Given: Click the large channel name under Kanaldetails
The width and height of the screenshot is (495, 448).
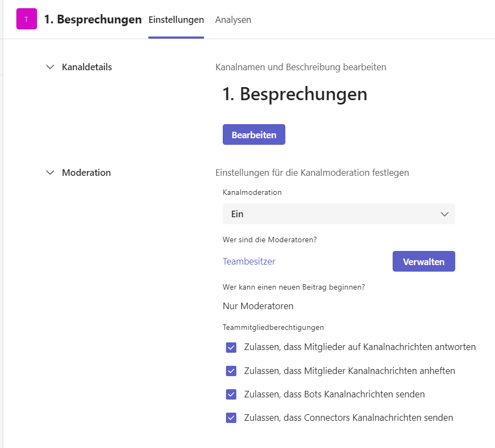Looking at the screenshot, I should click(x=295, y=94).
